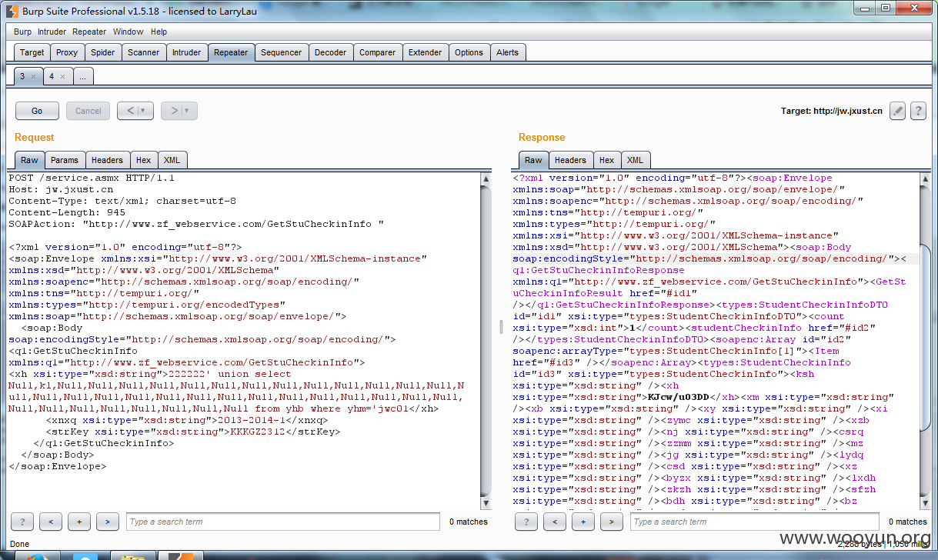Screen dimensions: 938x560
Task: Select Repeater sub-tab 3
Action: (x=22, y=76)
